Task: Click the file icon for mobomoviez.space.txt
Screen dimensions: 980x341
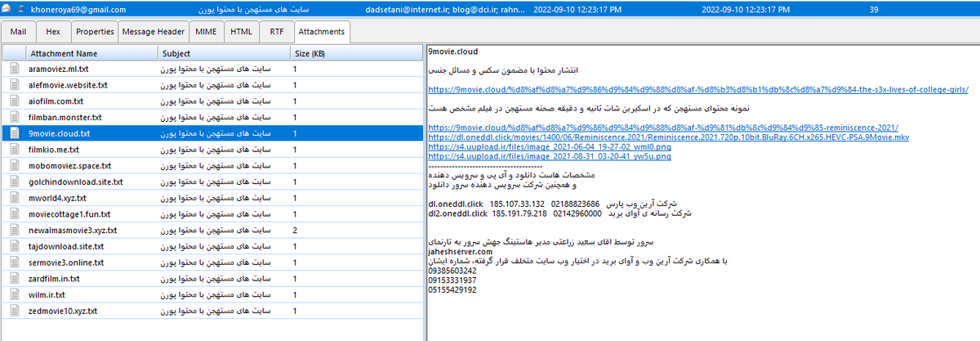Action: click(x=15, y=166)
